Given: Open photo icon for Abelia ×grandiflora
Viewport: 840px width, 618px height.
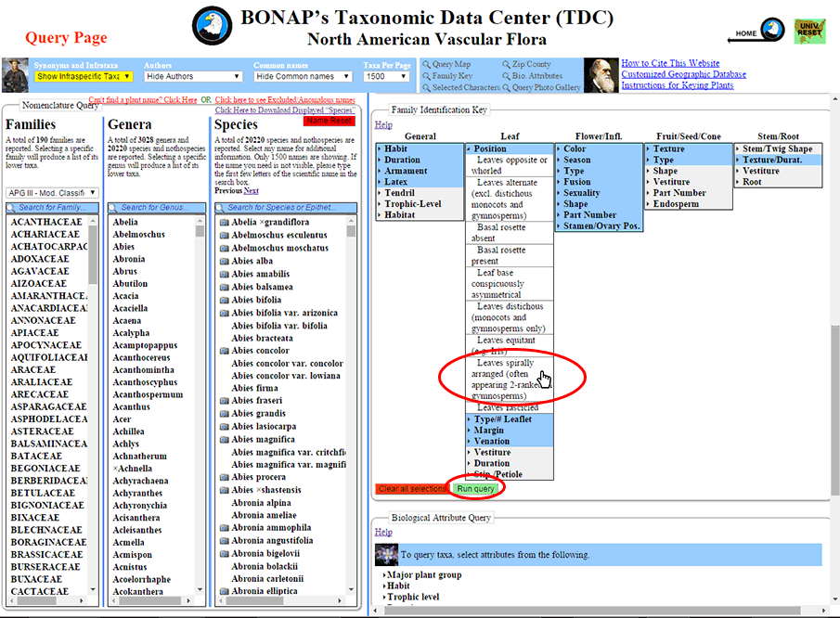Looking at the screenshot, I should [225, 223].
